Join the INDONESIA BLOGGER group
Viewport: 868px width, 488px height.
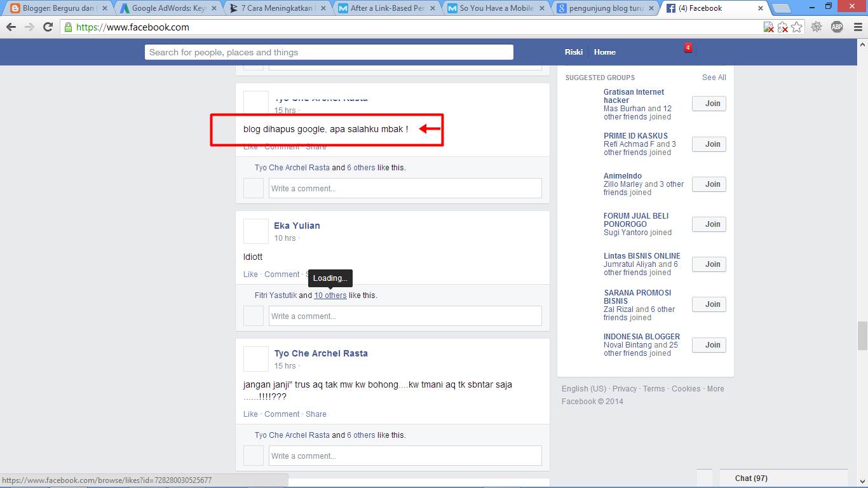[709, 345]
